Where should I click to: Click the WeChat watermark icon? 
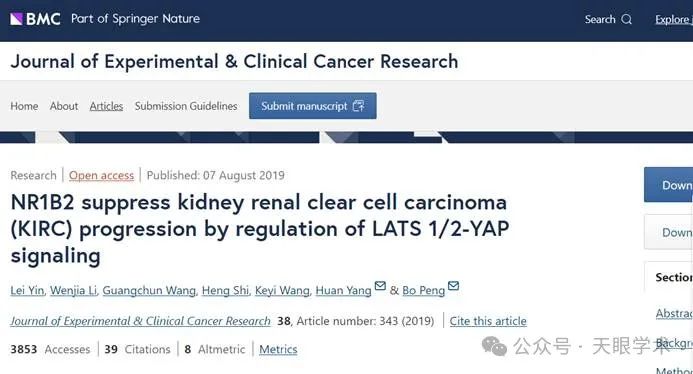(494, 346)
